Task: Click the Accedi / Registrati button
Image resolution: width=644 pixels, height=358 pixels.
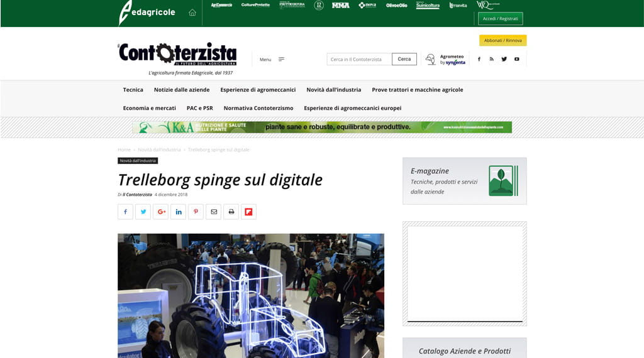Action: point(500,19)
